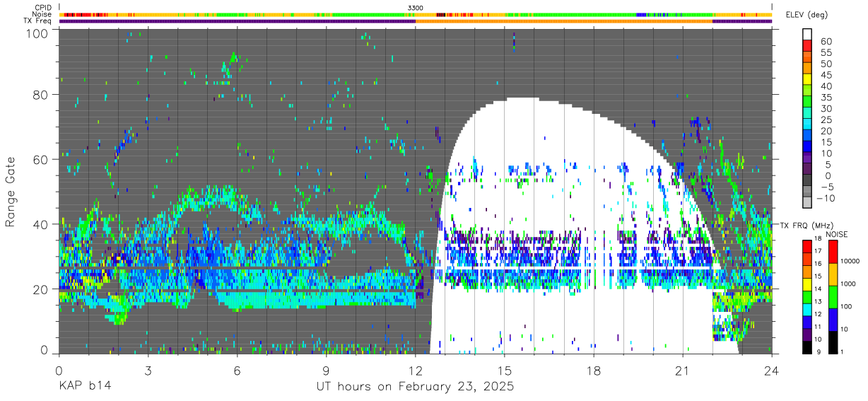
Task: Pick the white top segment of elevation colorbar
Action: click(809, 35)
